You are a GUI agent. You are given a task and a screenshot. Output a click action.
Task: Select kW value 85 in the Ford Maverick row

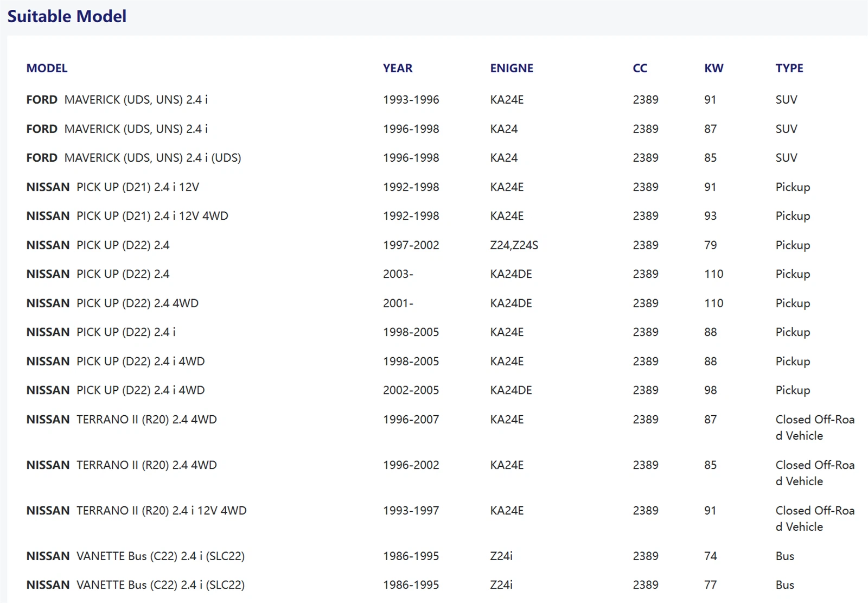711,158
